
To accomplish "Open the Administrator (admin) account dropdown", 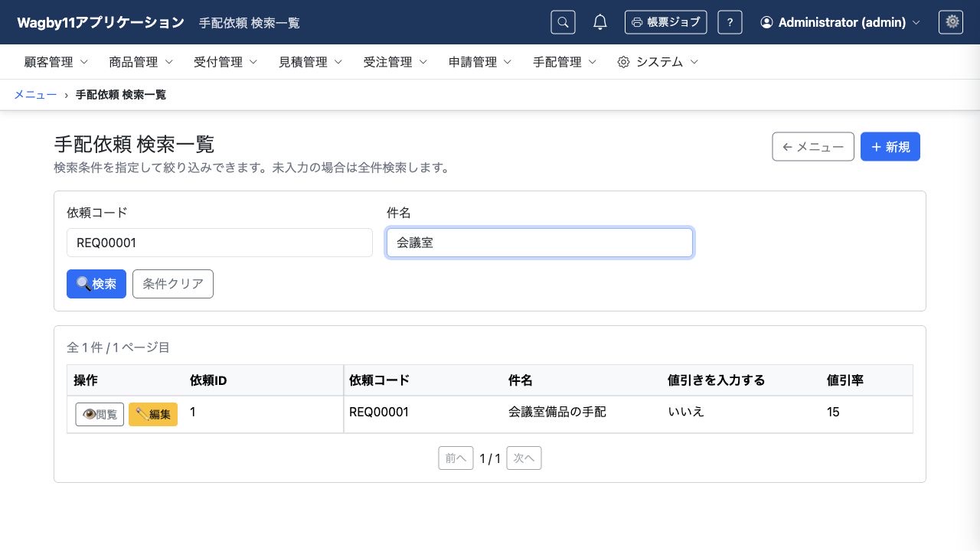I will tap(840, 22).
